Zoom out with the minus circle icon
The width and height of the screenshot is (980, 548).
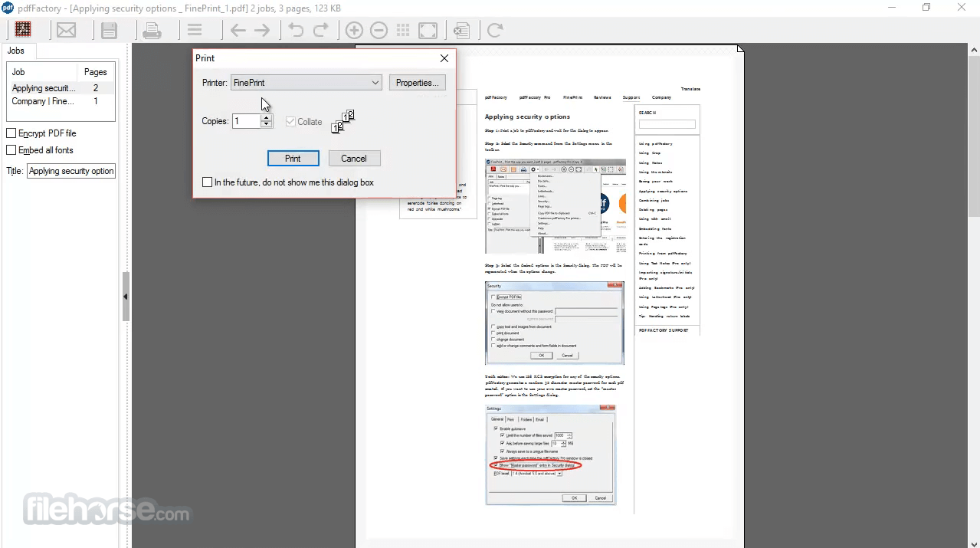379,31
